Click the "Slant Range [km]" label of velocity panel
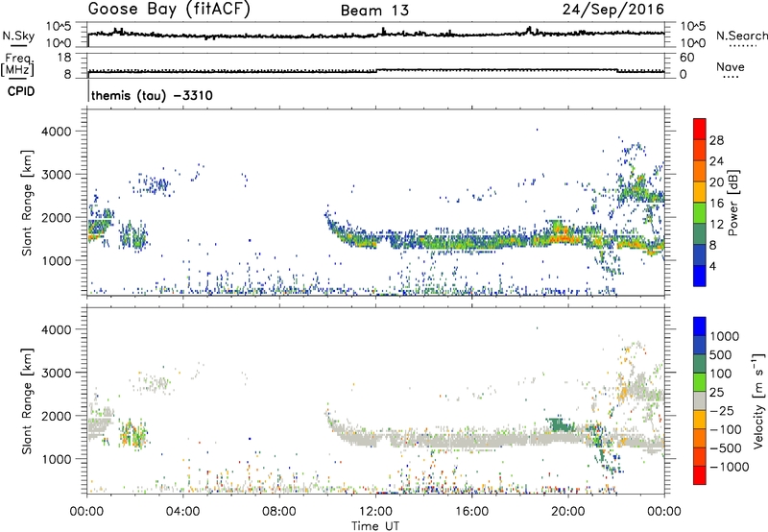768x532 pixels. click(x=27, y=400)
